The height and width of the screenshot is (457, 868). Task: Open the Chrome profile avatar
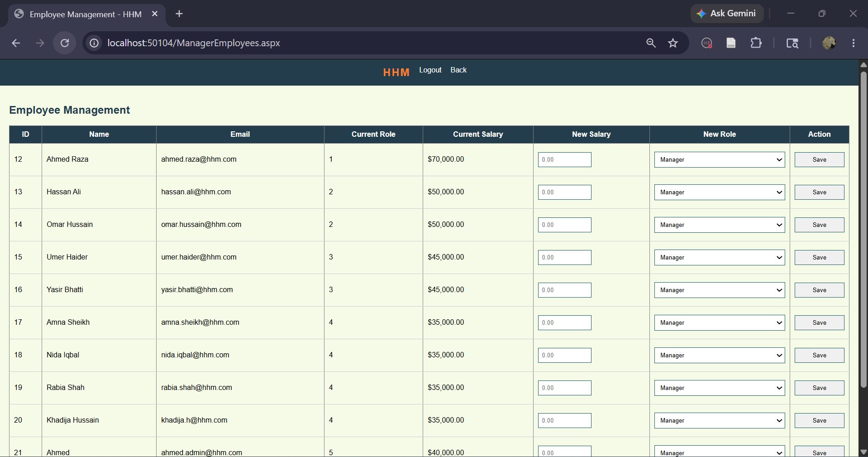(829, 43)
